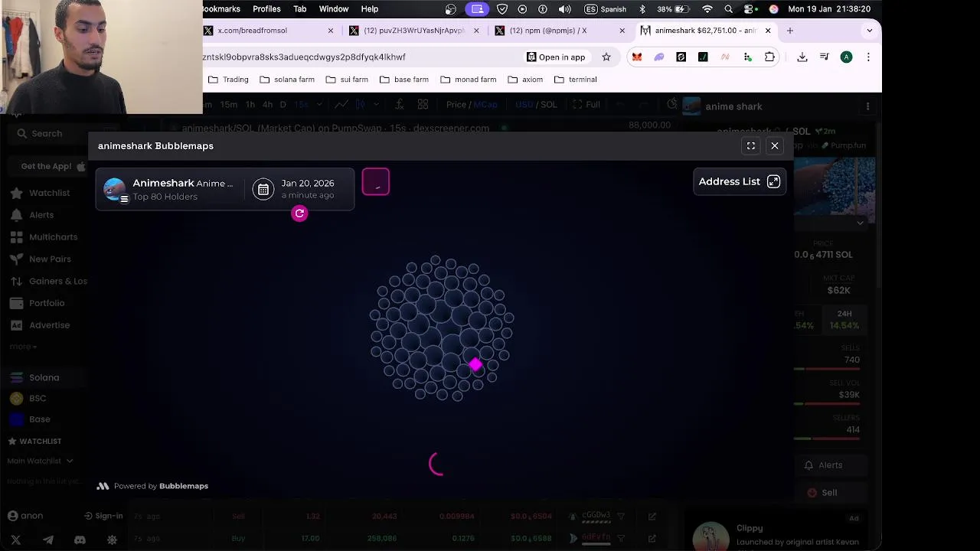Open the tab search dropdown chevron

coord(869,31)
